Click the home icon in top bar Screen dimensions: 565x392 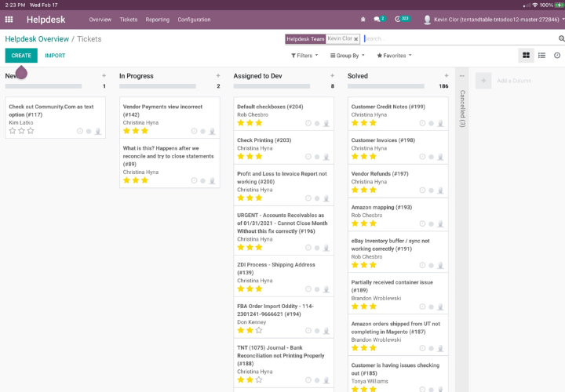coord(363,19)
